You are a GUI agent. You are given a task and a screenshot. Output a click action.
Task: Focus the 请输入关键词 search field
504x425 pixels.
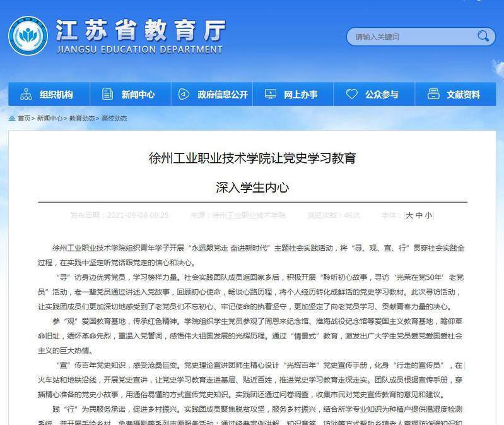click(x=410, y=37)
